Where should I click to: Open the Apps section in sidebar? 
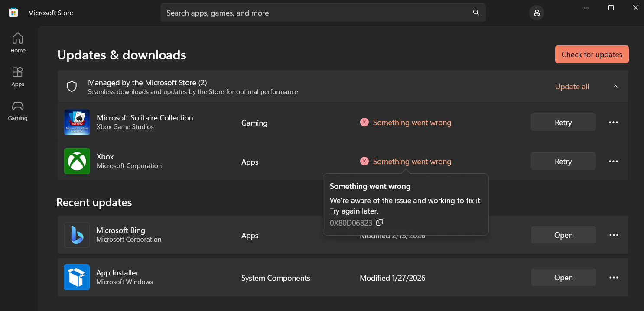click(18, 77)
